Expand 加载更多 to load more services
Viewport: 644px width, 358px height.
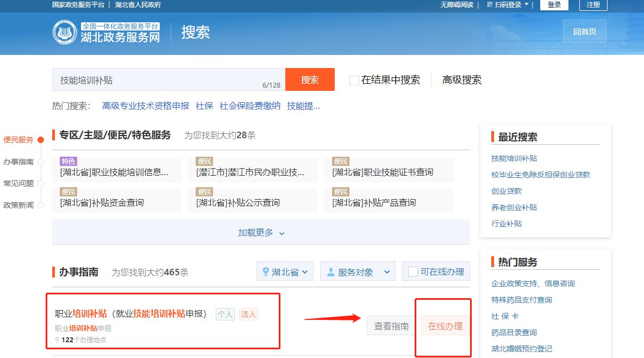click(x=261, y=232)
